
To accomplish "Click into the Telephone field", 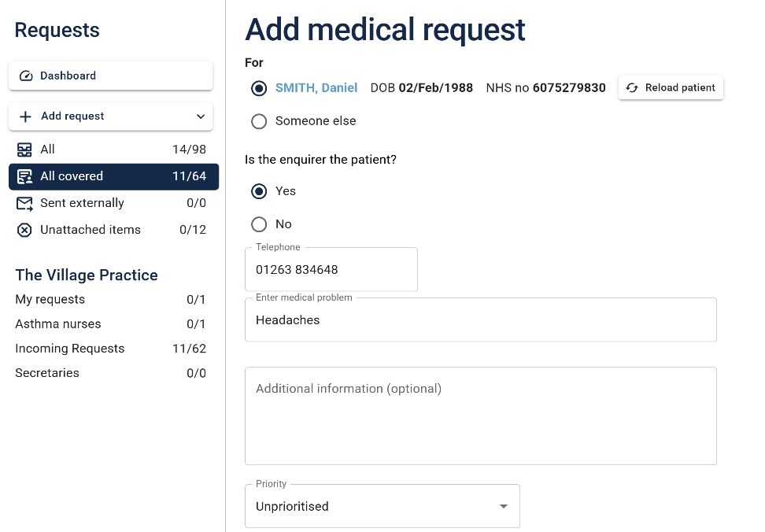I will 331,270.
